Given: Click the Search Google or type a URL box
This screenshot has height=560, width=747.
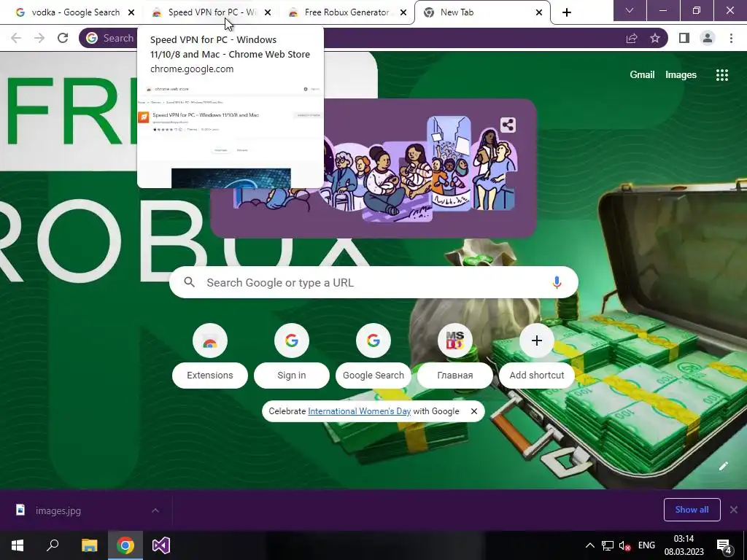Looking at the screenshot, I should click(373, 282).
